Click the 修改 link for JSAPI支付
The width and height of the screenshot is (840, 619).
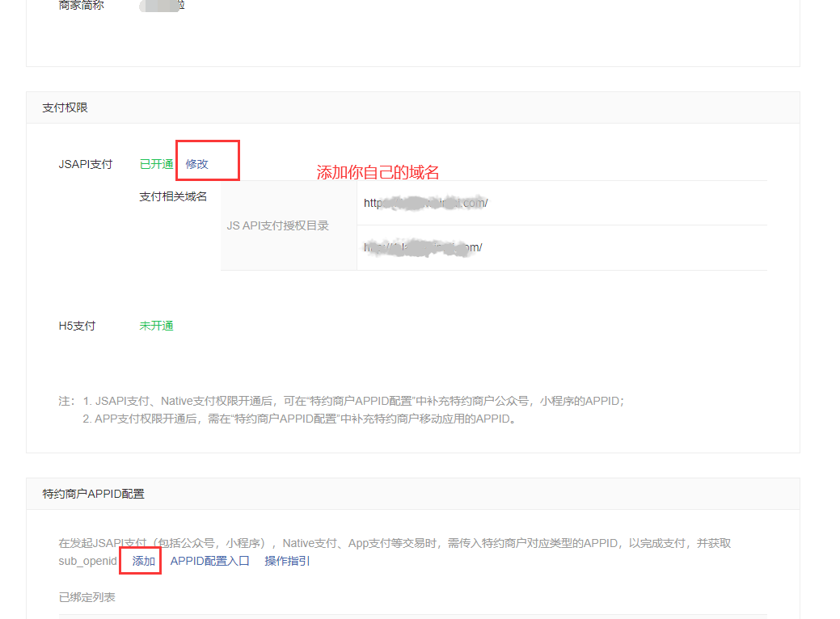pyautogui.click(x=196, y=164)
